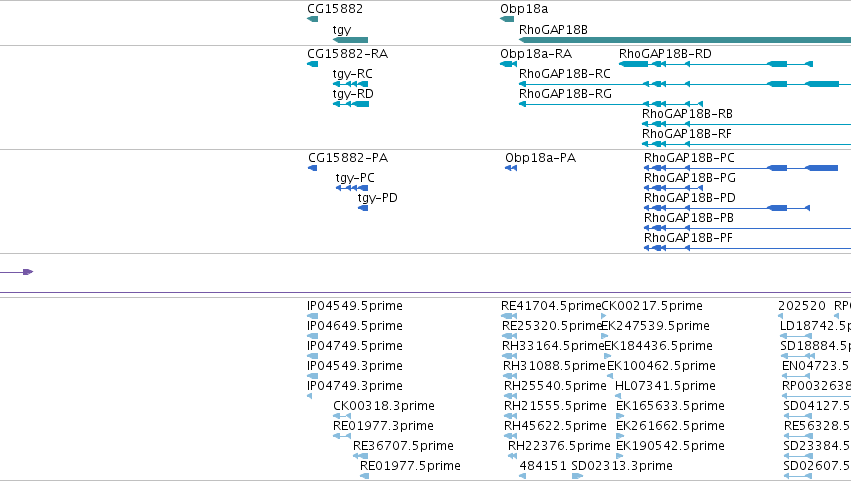851x481 pixels.
Task: Select the tgy-RD transcript label
Action: [353, 94]
